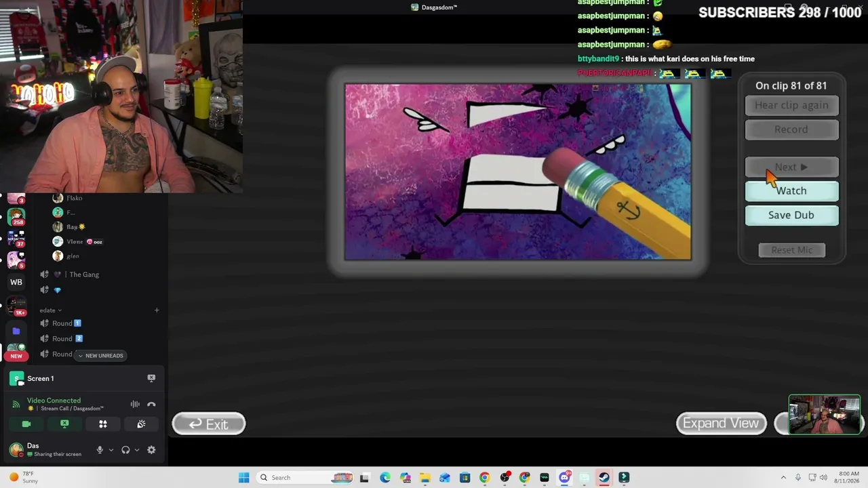
Task: Toggle Discord screen sharing
Action: pos(64,424)
